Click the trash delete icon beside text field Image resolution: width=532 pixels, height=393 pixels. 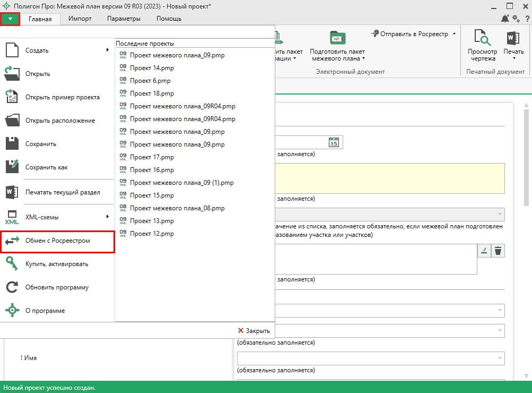point(498,251)
